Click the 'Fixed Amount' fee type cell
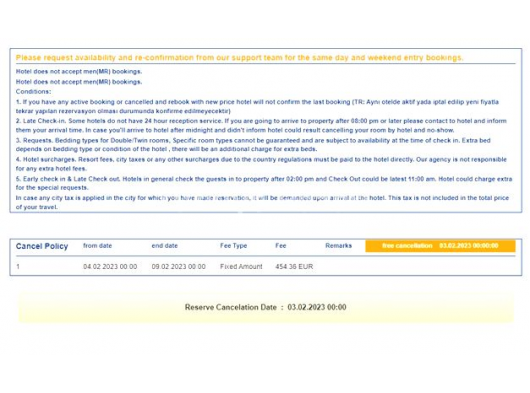 241,267
